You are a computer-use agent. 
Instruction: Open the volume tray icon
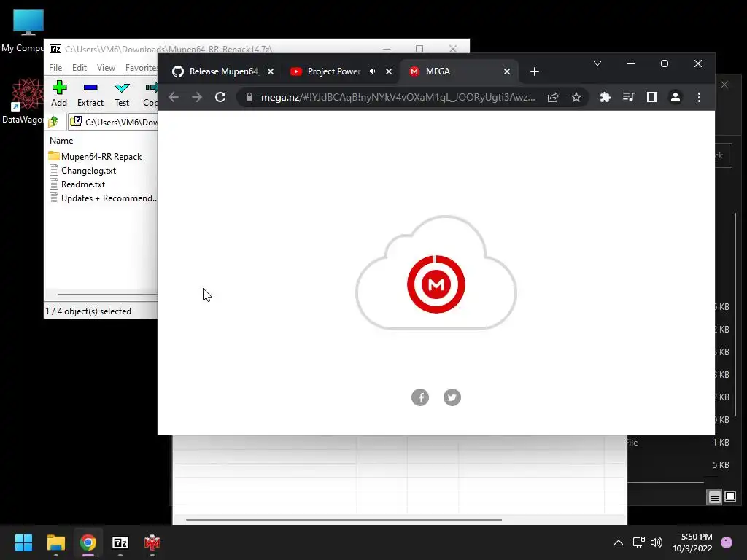click(x=657, y=542)
